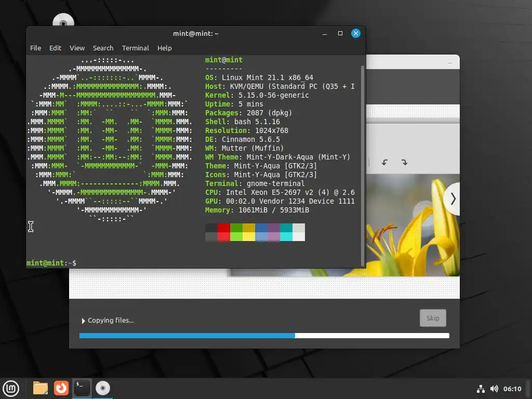Click the terminal vertical scrollbar
Image resolution: width=532 pixels, height=399 pixels.
(x=362, y=166)
